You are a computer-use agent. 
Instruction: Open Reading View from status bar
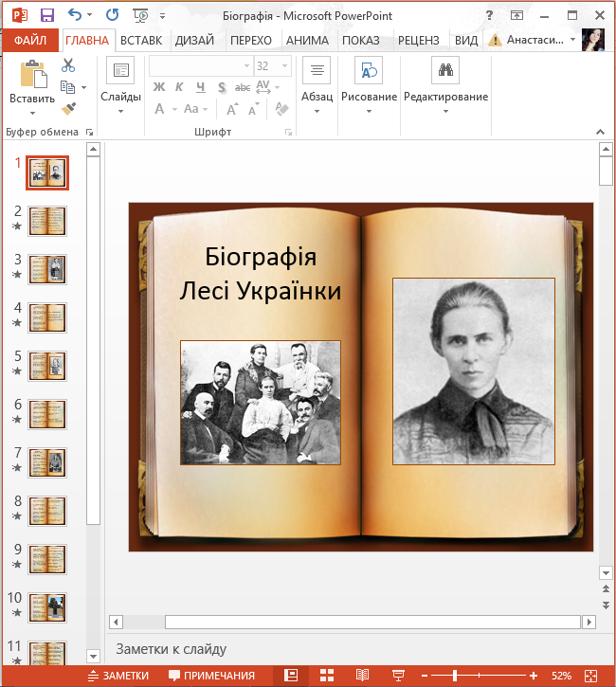point(362,676)
